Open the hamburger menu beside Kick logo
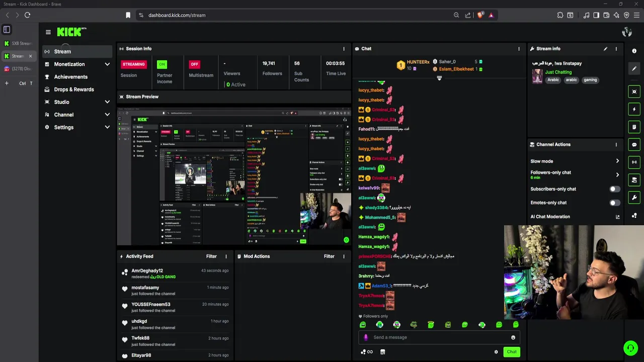Screen dimensions: 644x362 click(48, 32)
